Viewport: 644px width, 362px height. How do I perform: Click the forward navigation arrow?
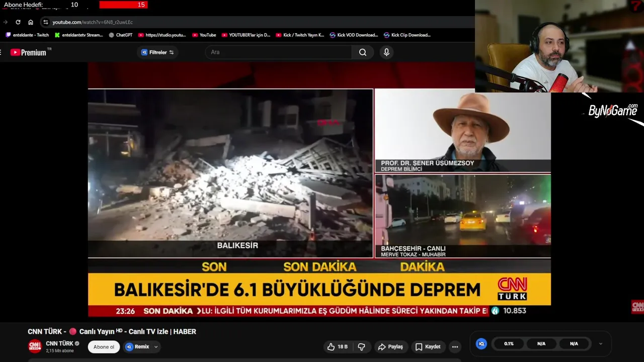click(x=6, y=22)
